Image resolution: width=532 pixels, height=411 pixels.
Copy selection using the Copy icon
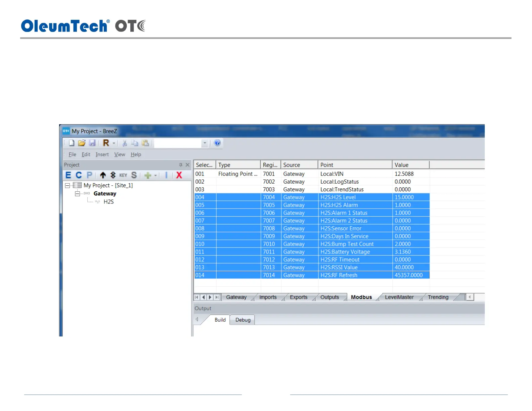click(135, 143)
